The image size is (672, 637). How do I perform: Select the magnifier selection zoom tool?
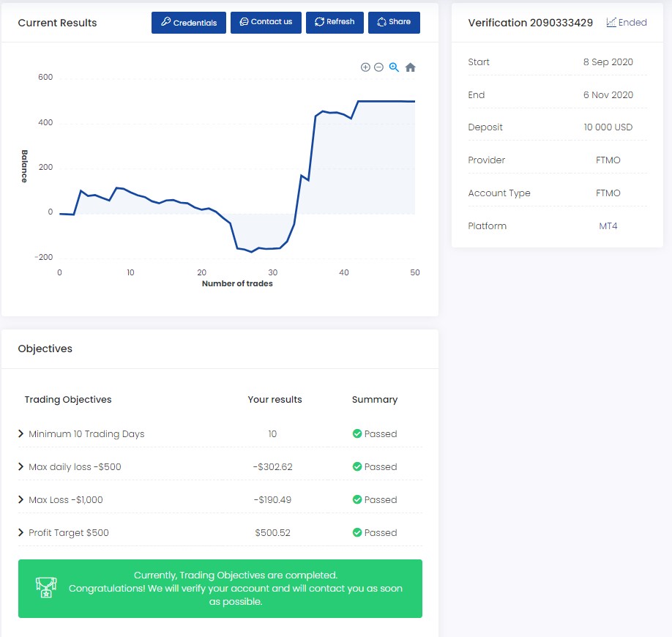pos(394,67)
